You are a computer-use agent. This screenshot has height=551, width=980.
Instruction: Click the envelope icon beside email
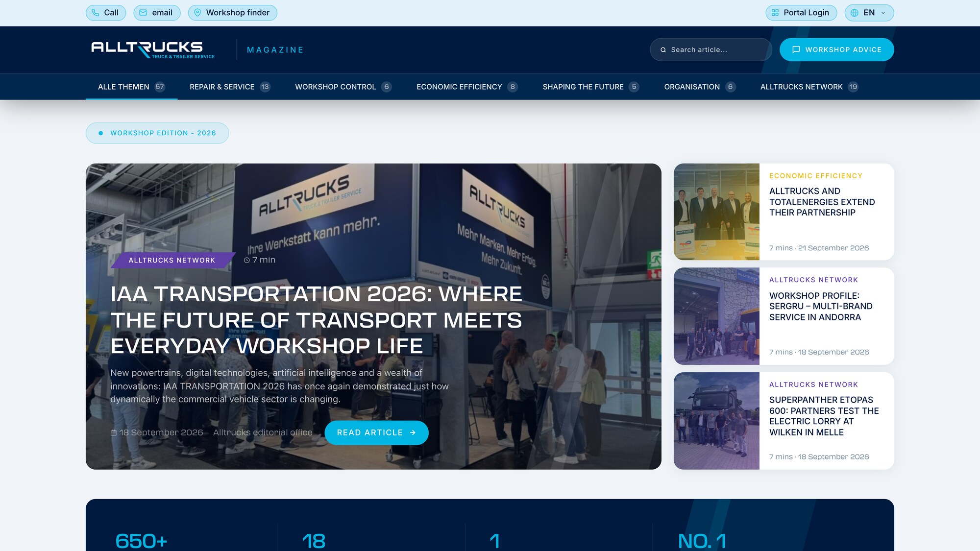point(143,13)
